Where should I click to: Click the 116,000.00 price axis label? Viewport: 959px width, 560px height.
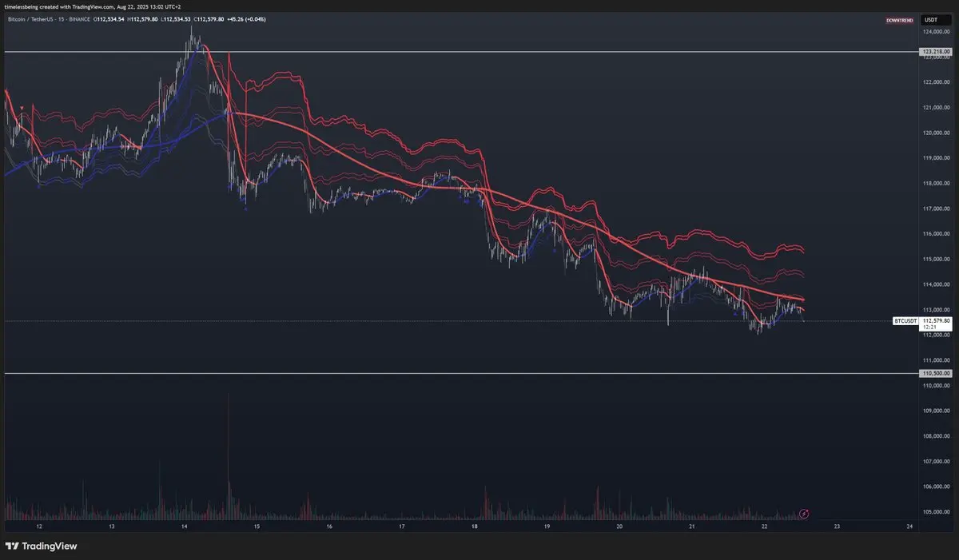(936, 234)
